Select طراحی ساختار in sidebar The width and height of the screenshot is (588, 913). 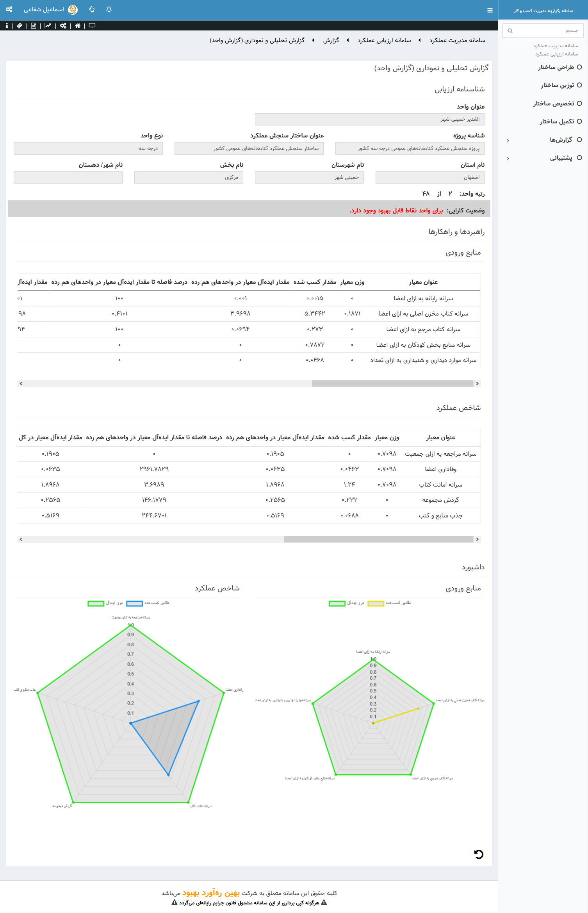[556, 67]
